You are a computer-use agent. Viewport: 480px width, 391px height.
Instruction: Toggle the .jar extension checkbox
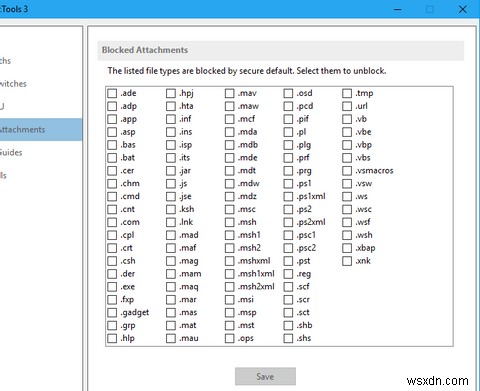point(171,171)
